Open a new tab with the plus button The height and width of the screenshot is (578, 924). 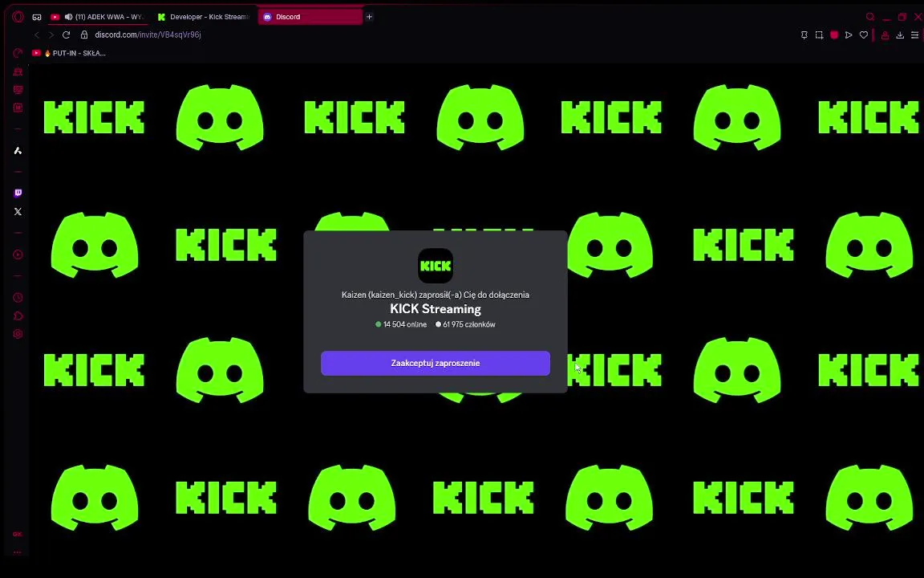tap(370, 17)
